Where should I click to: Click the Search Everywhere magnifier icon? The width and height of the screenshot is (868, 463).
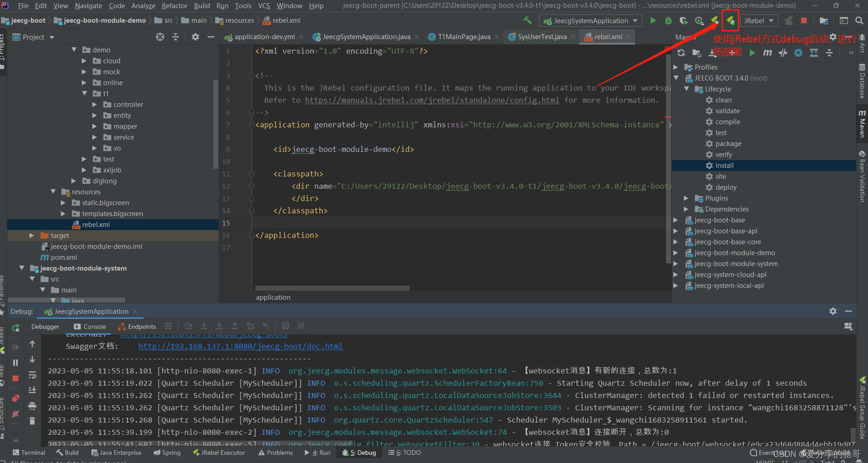pyautogui.click(x=859, y=20)
